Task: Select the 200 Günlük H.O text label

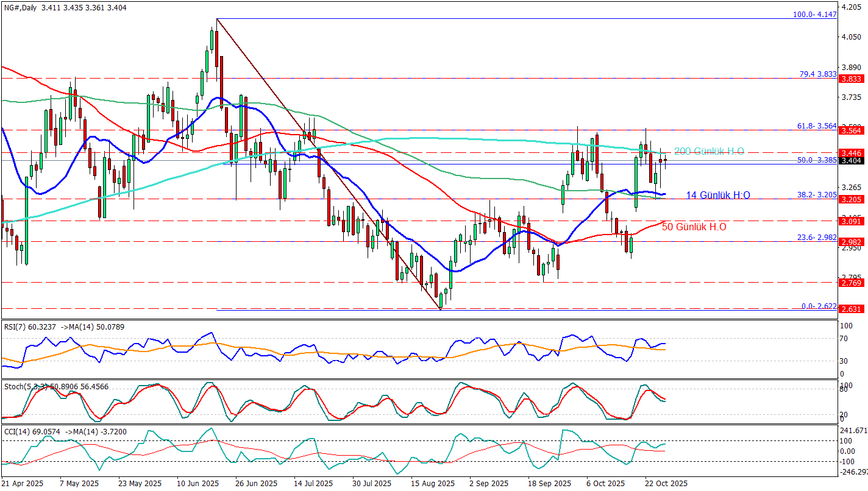Action: tap(708, 151)
